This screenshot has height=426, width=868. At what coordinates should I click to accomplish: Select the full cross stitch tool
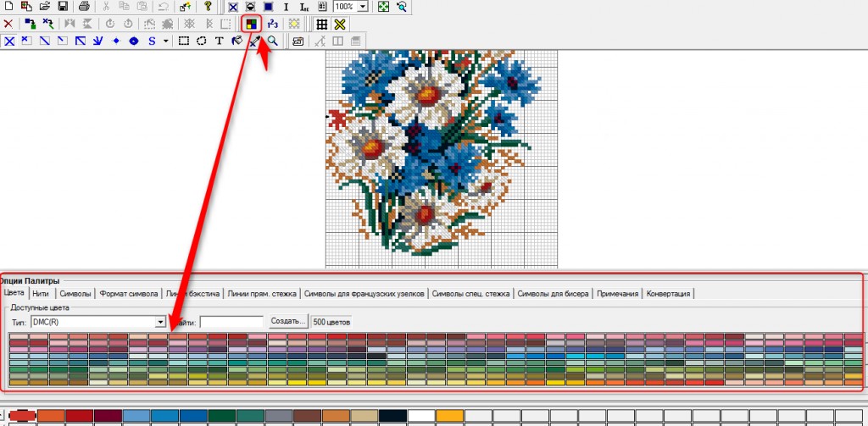(9, 41)
